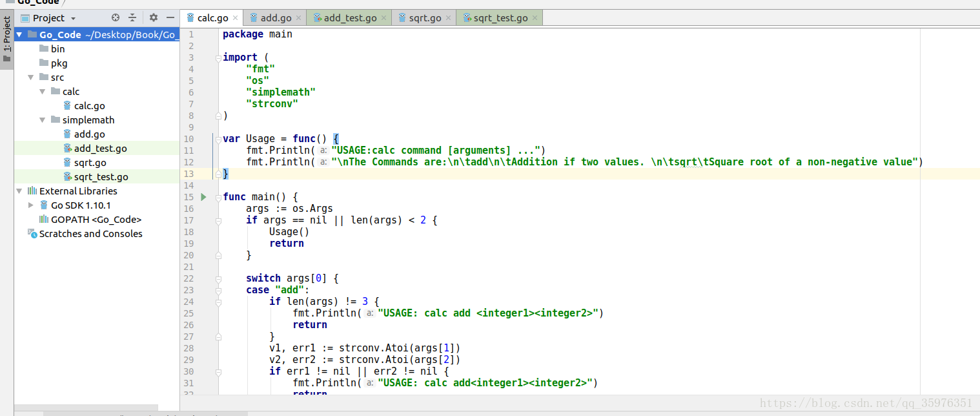Hide the Project panel with minimize icon
The image size is (980, 416).
(170, 17)
